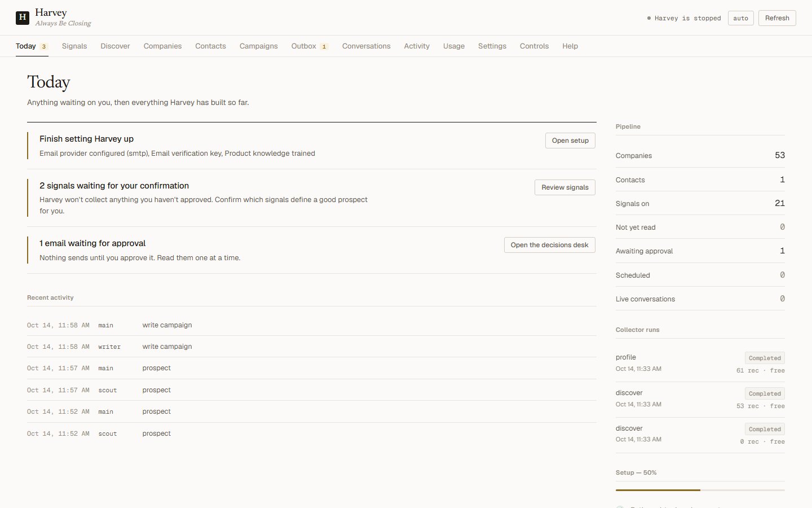Screen dimensions: 812x508
Task: Click the Harvey "H" logo icon
Action: point(23,17)
